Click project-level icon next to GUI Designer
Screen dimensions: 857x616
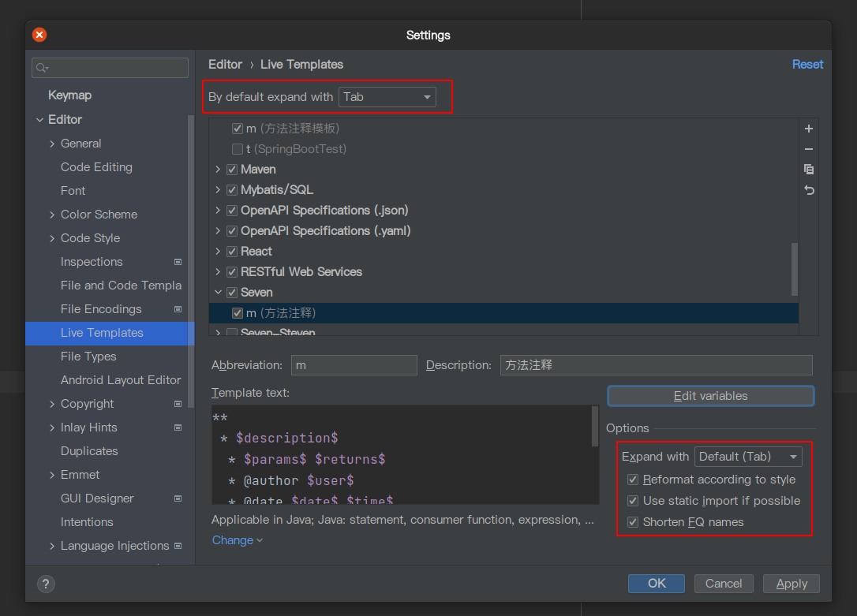pos(178,498)
